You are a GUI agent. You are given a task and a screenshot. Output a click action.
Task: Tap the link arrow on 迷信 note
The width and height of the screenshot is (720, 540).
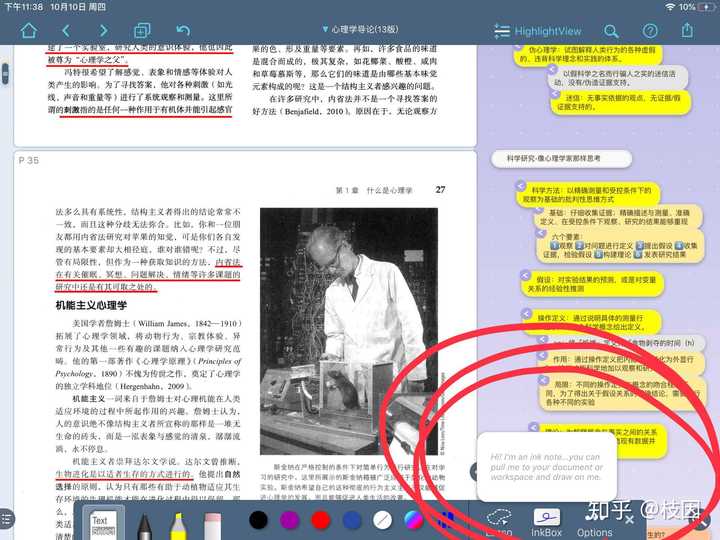pyautogui.click(x=555, y=94)
